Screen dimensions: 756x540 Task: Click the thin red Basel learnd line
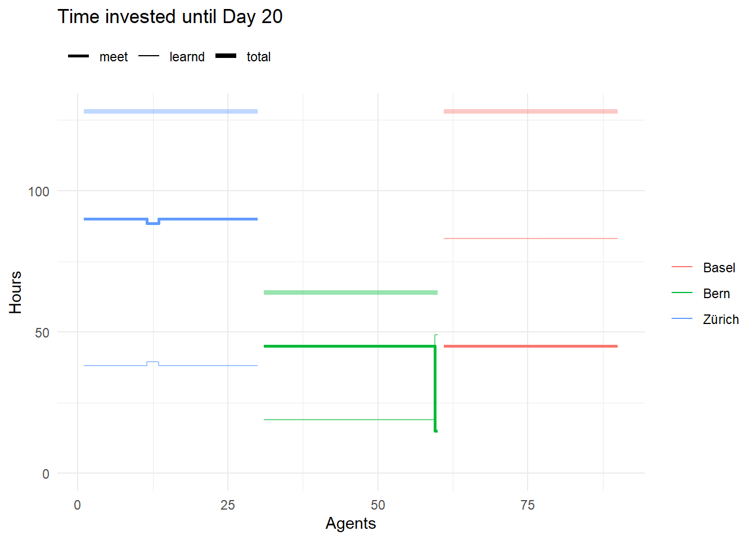pos(530,238)
